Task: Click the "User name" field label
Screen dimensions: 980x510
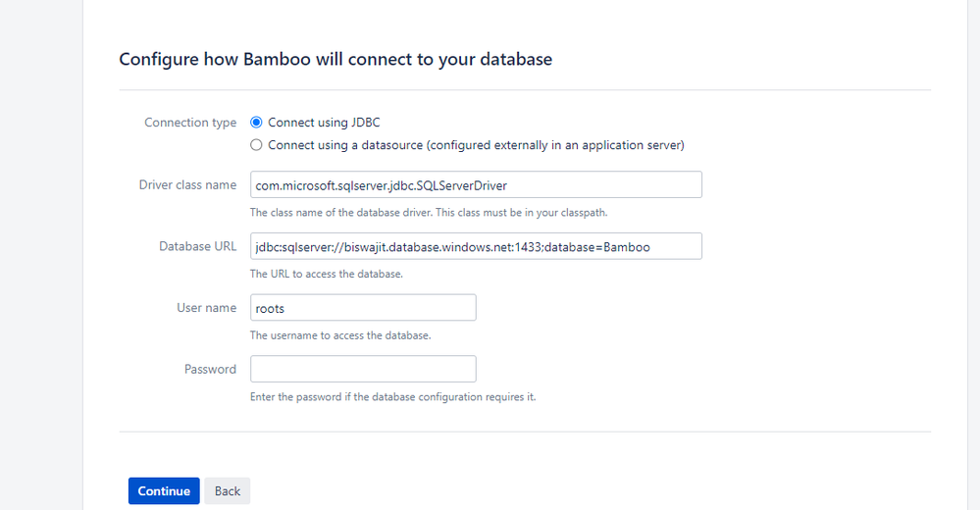Action: tap(206, 308)
